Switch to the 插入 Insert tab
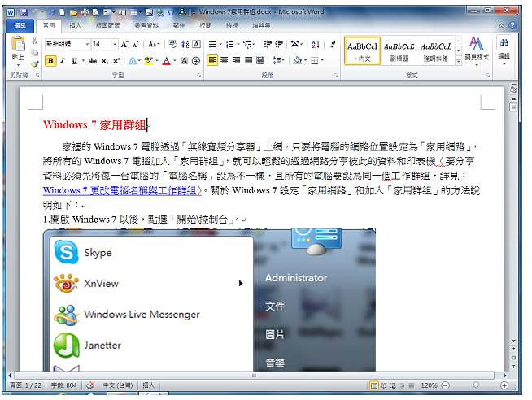Image resolution: width=532 pixels, height=400 pixels. coord(75,26)
